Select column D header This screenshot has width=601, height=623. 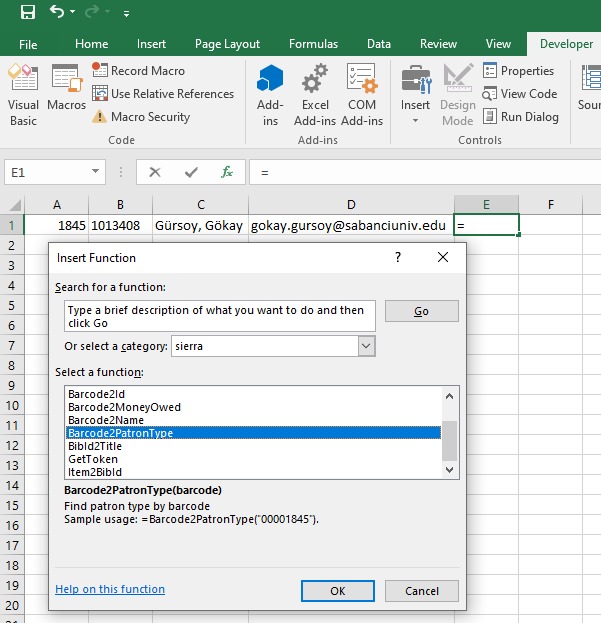point(351,204)
